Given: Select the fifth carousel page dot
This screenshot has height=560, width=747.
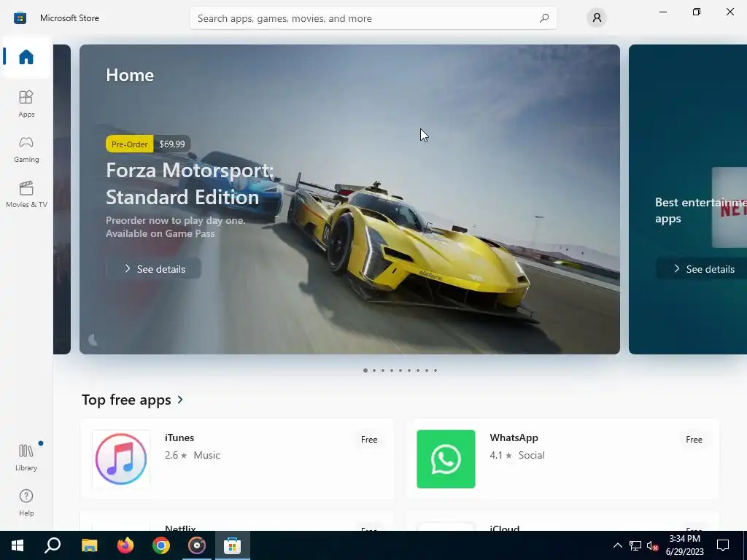Looking at the screenshot, I should (x=400, y=370).
